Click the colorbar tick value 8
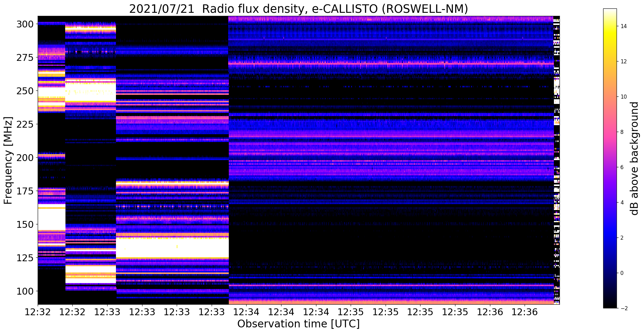Viewport: 644px width, 333px height. tap(622, 132)
